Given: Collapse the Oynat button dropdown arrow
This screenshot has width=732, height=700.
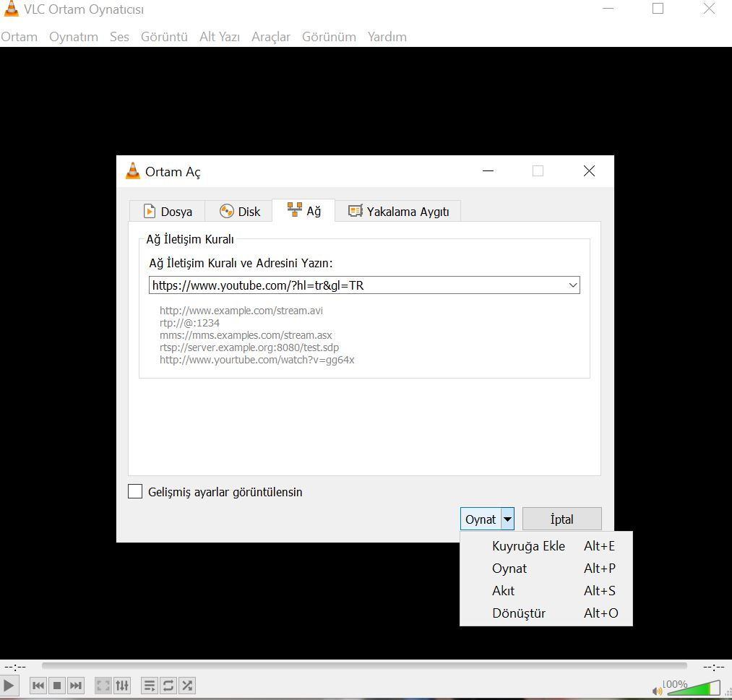Looking at the screenshot, I should 507,519.
